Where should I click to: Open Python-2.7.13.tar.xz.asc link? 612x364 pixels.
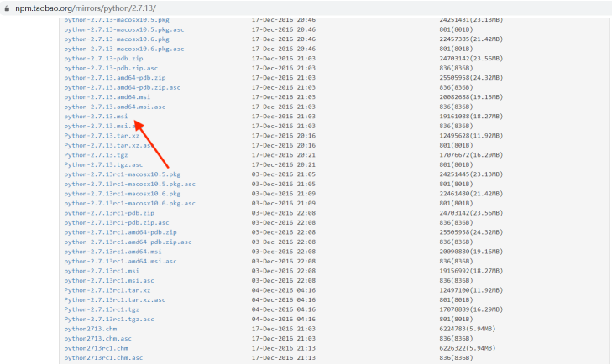109,145
